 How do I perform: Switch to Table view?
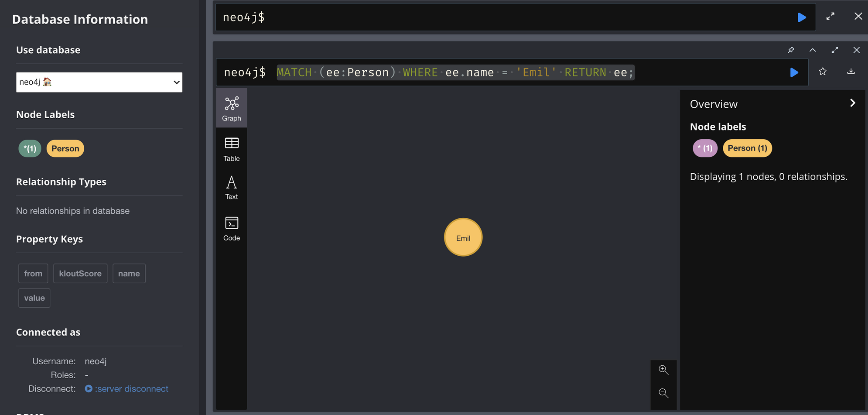(x=232, y=149)
